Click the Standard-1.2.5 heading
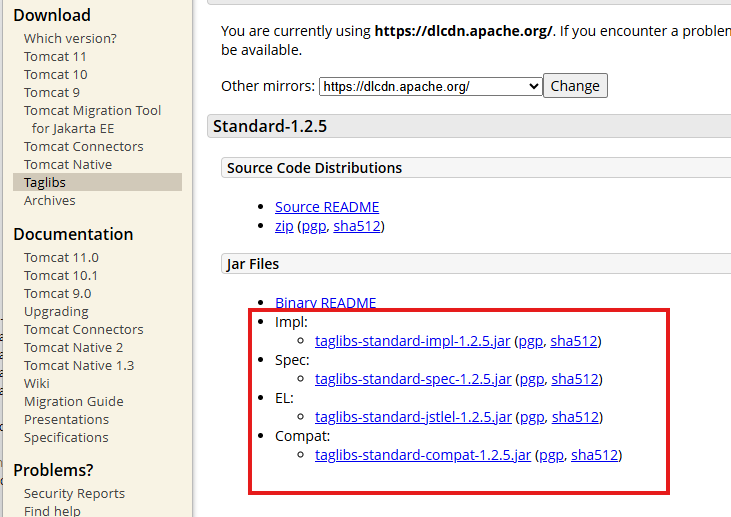731x517 pixels. 270,126
